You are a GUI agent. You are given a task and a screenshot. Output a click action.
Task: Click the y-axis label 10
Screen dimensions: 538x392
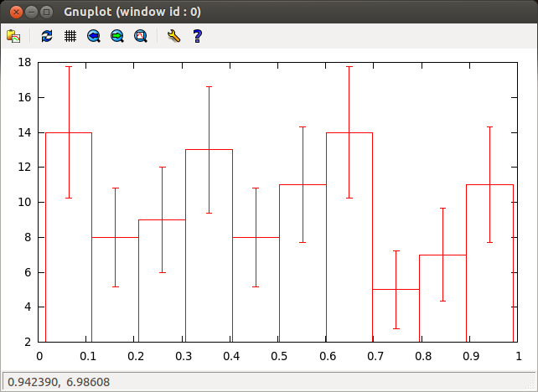coord(24,202)
